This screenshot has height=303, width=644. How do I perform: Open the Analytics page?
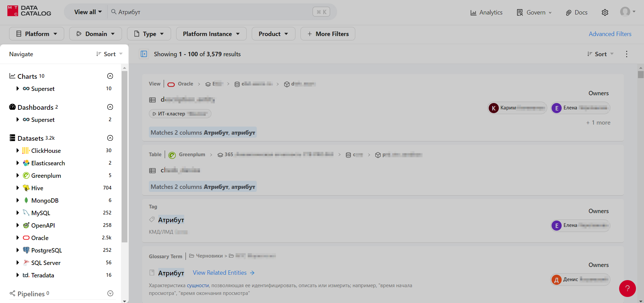pyautogui.click(x=486, y=12)
